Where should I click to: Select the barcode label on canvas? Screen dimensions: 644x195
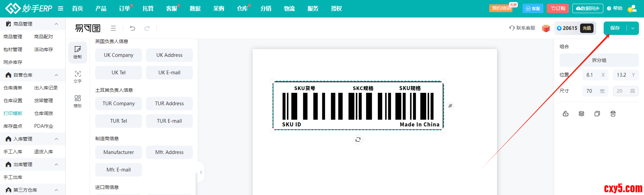358,106
